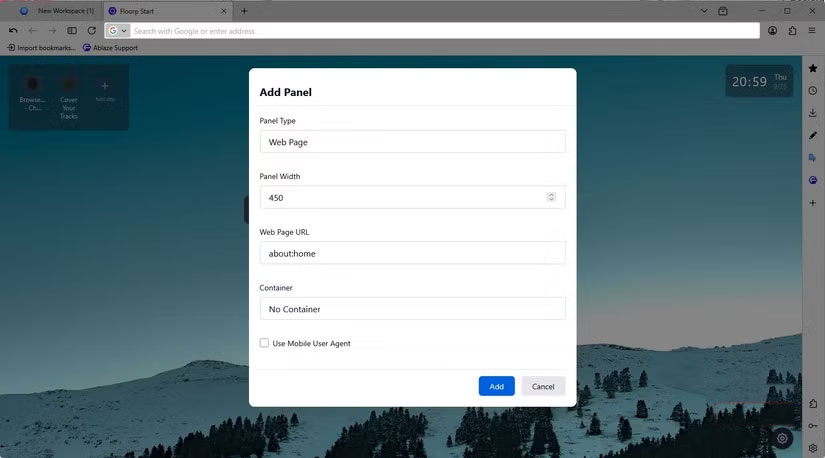The image size is (825, 458).
Task: Open the account profile icon
Action: coord(772,31)
